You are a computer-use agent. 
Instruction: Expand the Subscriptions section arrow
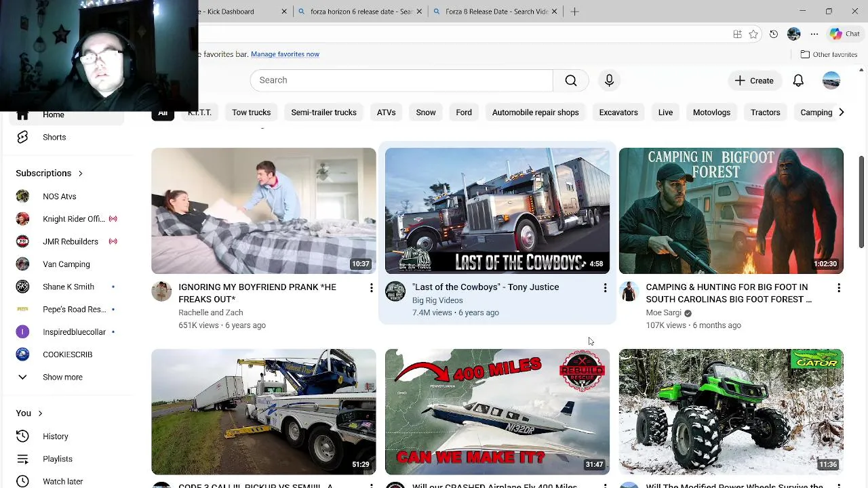tap(80, 174)
